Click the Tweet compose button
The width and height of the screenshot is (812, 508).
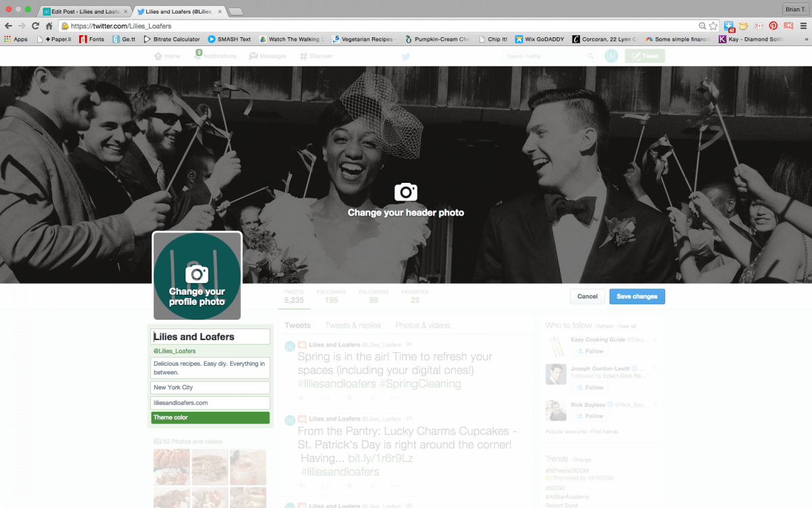coord(645,56)
